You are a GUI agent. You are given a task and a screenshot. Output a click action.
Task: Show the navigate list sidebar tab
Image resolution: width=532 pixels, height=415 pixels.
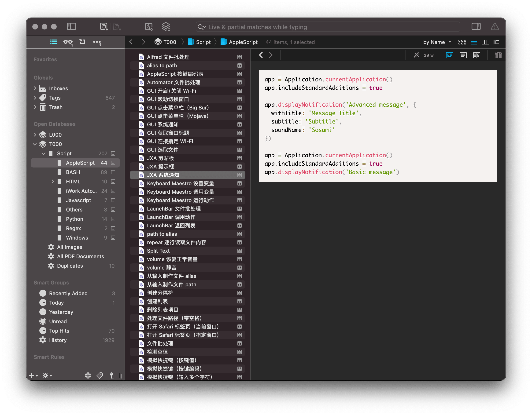(53, 42)
